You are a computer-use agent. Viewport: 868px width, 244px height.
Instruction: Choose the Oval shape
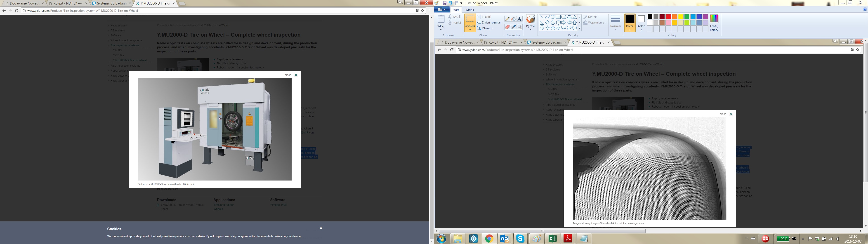pos(553,17)
